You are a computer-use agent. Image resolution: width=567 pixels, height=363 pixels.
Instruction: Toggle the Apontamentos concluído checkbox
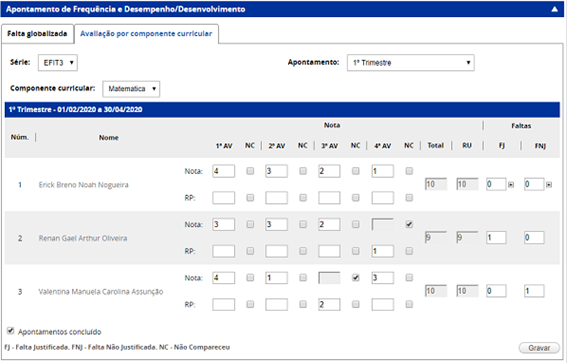point(10,330)
